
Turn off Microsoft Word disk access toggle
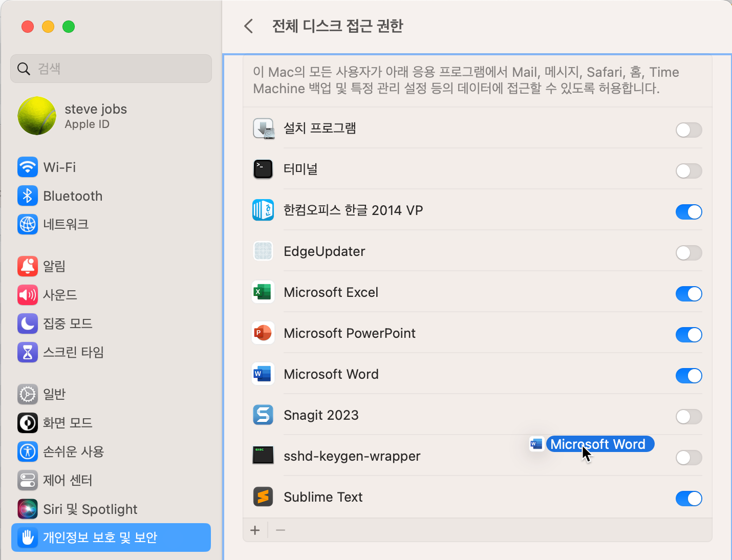coord(688,376)
